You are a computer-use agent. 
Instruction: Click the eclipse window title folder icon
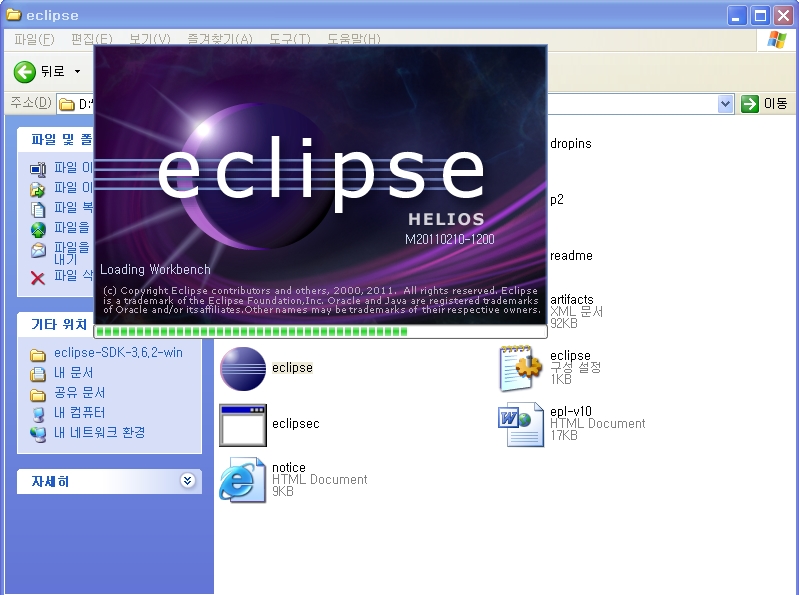tap(14, 15)
